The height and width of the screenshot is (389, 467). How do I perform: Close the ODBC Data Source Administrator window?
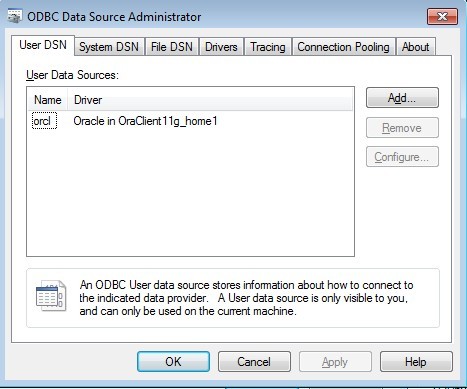(442, 16)
